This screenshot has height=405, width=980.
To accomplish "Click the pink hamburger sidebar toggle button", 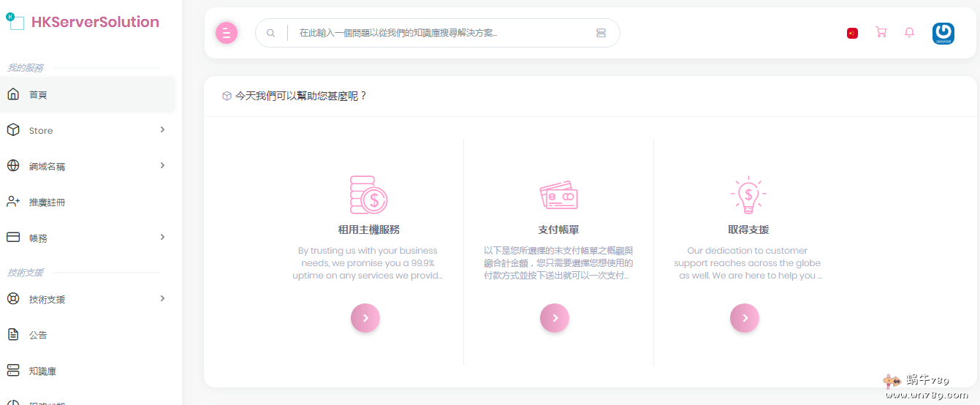I will click(227, 33).
